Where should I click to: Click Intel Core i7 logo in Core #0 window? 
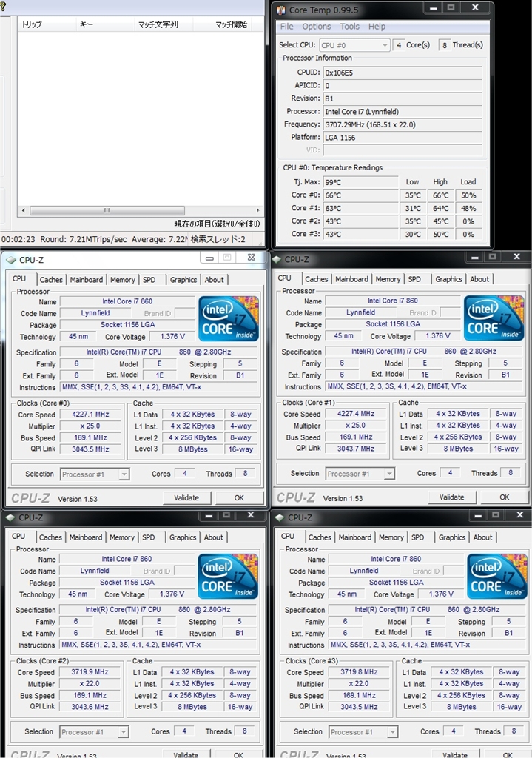click(229, 318)
